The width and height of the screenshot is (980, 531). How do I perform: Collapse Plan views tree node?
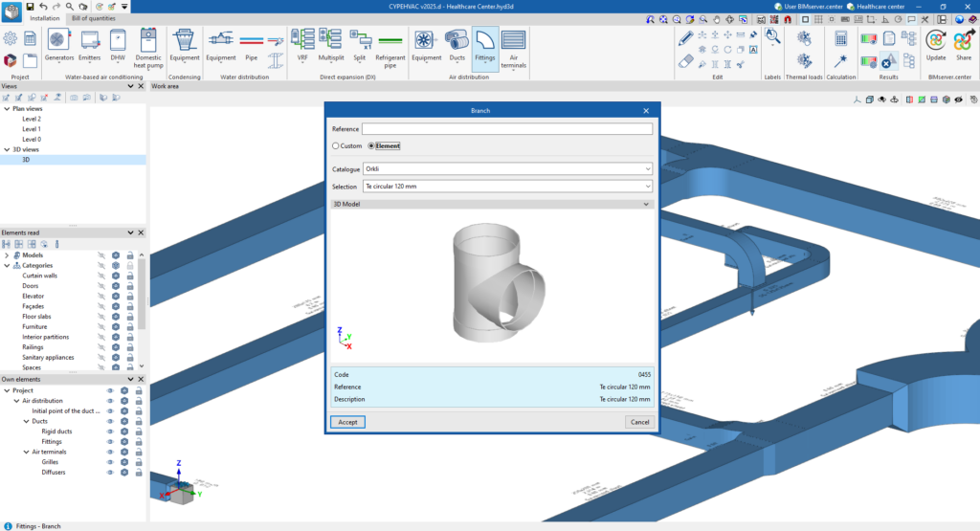[x=7, y=109]
